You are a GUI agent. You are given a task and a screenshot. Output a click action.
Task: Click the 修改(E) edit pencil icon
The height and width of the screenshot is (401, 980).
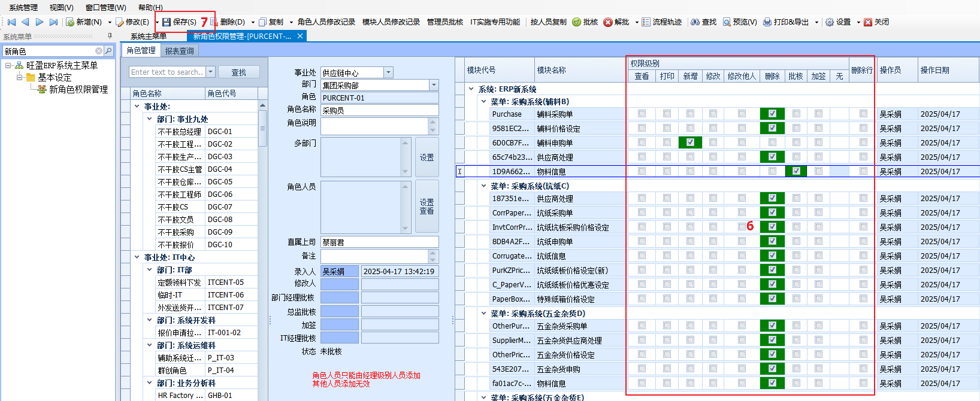pos(120,22)
